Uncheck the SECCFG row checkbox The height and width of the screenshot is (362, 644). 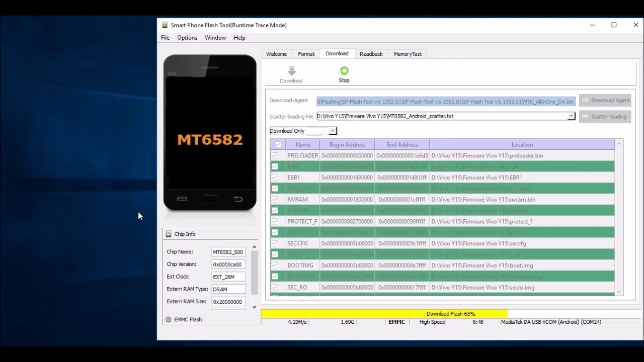point(275,243)
